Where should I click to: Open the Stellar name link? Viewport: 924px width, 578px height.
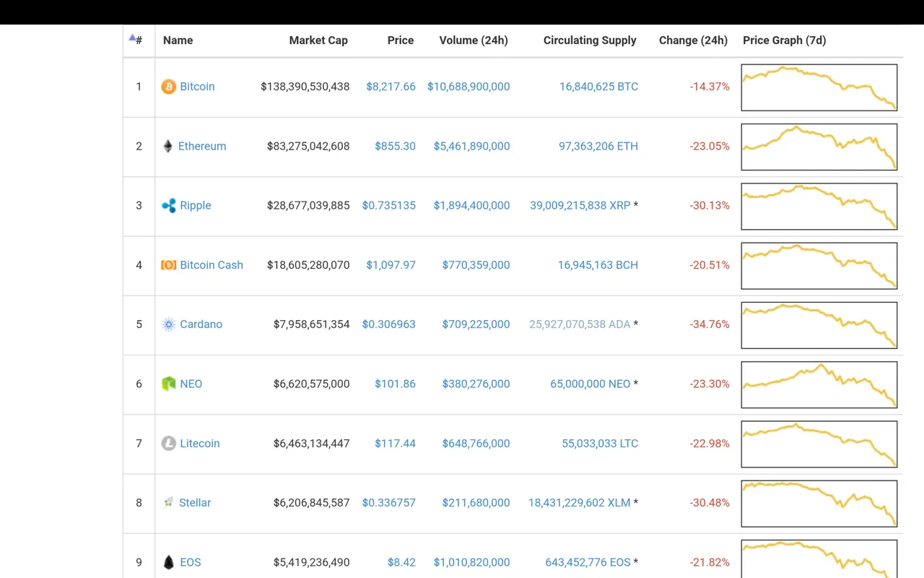(195, 503)
